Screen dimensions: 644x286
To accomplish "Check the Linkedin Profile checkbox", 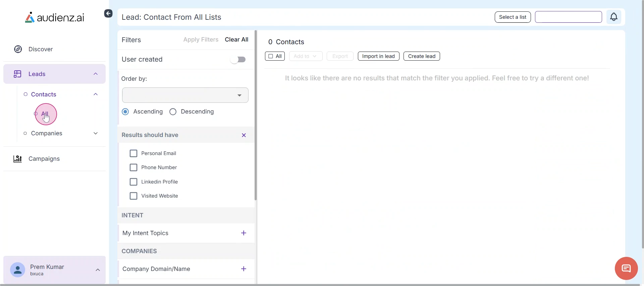I will 133,182.
